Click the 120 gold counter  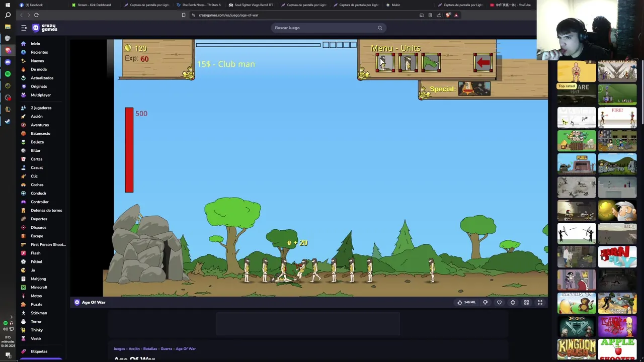point(136,48)
